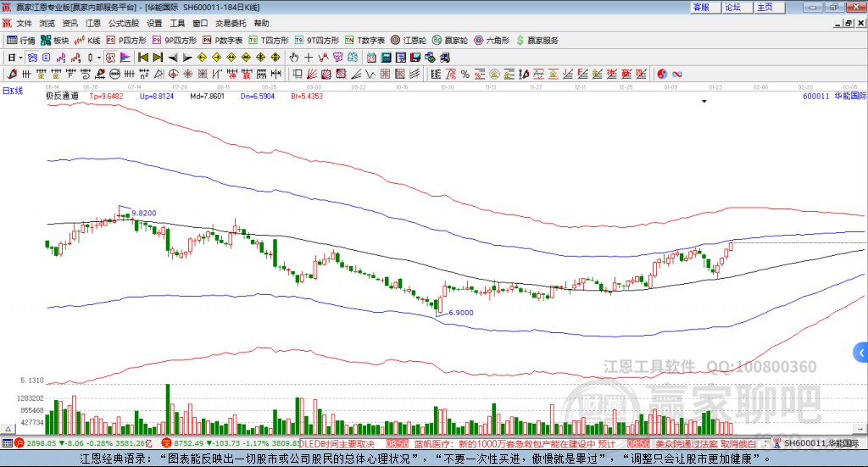The image size is (868, 467).
Task: Click the small black triangle above chart
Action: pos(704,101)
